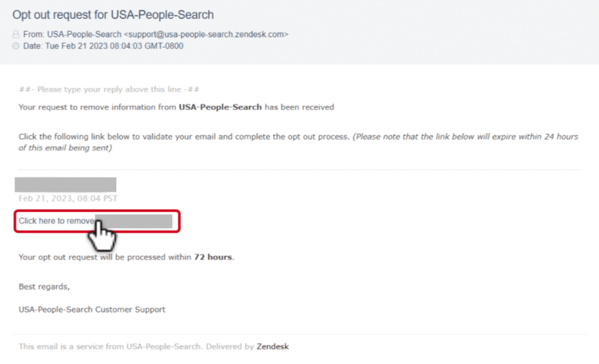Click the "USA-People-Search Customer Support" signature
This screenshot has height=364, width=599.
tap(92, 309)
